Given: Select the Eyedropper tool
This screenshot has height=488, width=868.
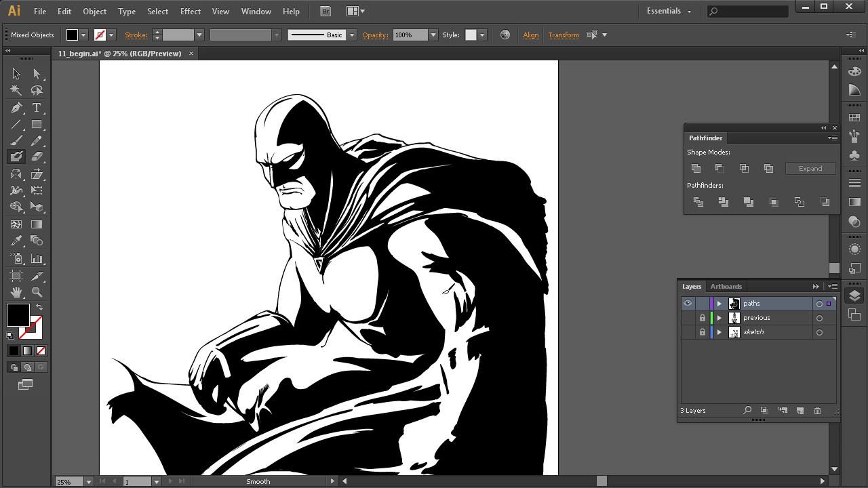Looking at the screenshot, I should click(16, 241).
